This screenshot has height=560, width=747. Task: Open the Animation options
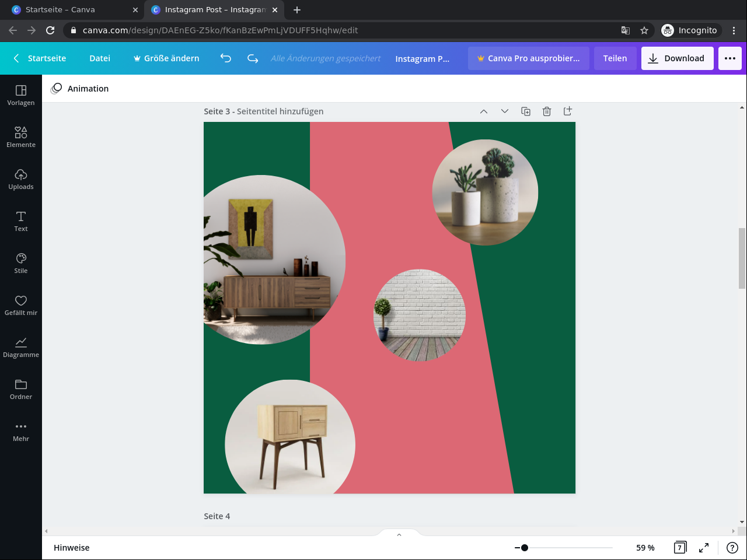[80, 89]
